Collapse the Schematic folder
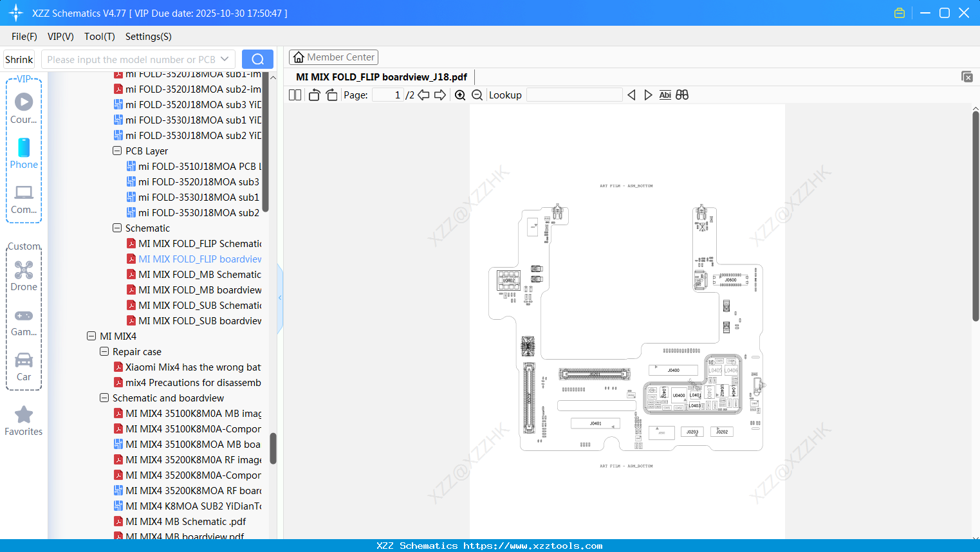 pyautogui.click(x=117, y=228)
